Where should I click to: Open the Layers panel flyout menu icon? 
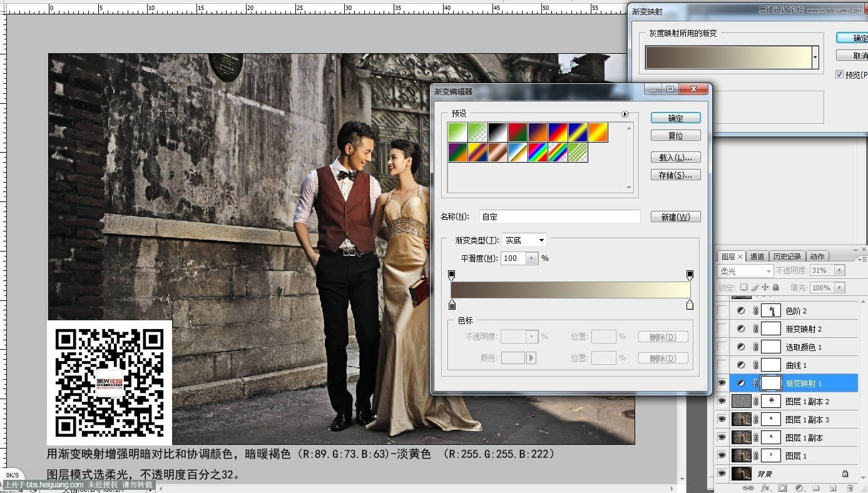(x=862, y=258)
